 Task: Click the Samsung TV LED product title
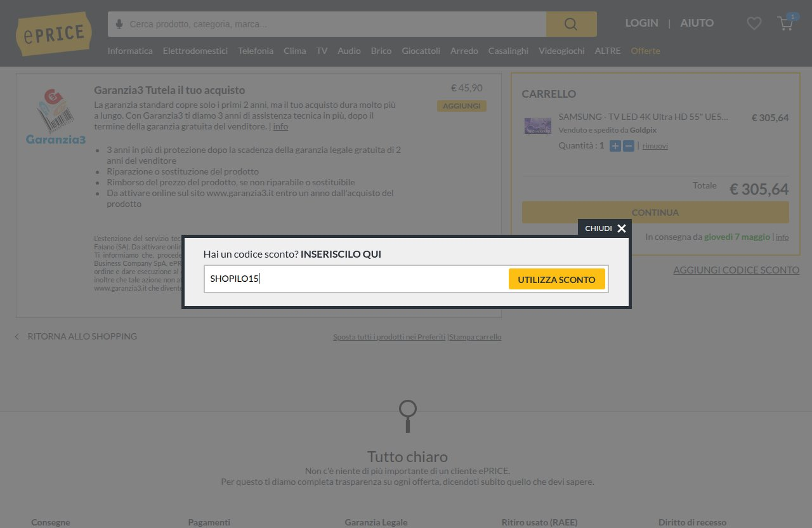(x=643, y=117)
